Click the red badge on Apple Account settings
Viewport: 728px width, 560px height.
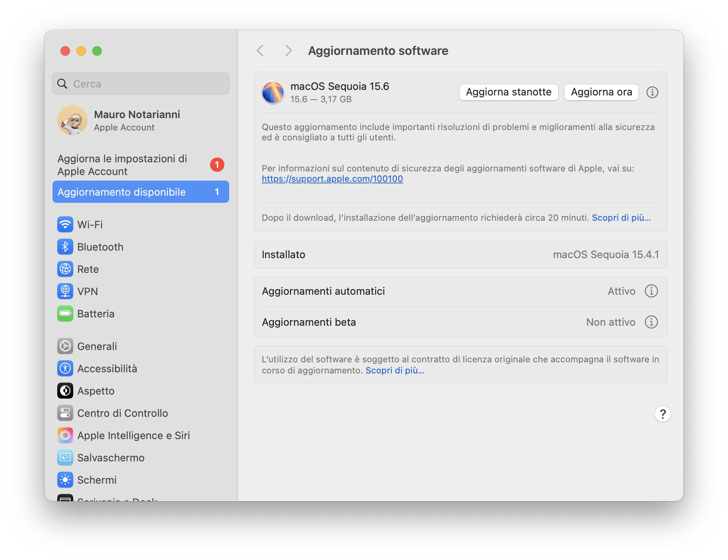[217, 165]
